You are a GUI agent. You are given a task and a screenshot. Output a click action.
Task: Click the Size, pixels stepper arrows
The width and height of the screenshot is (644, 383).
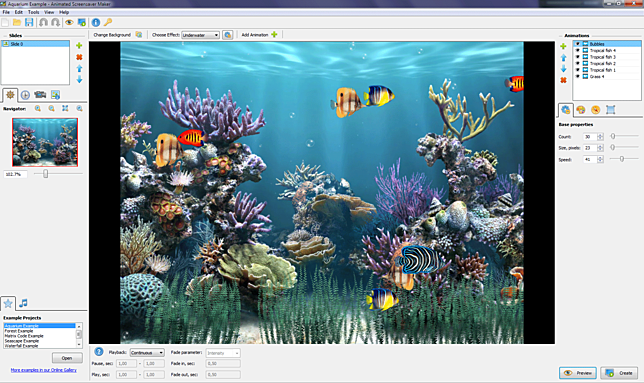coord(600,148)
